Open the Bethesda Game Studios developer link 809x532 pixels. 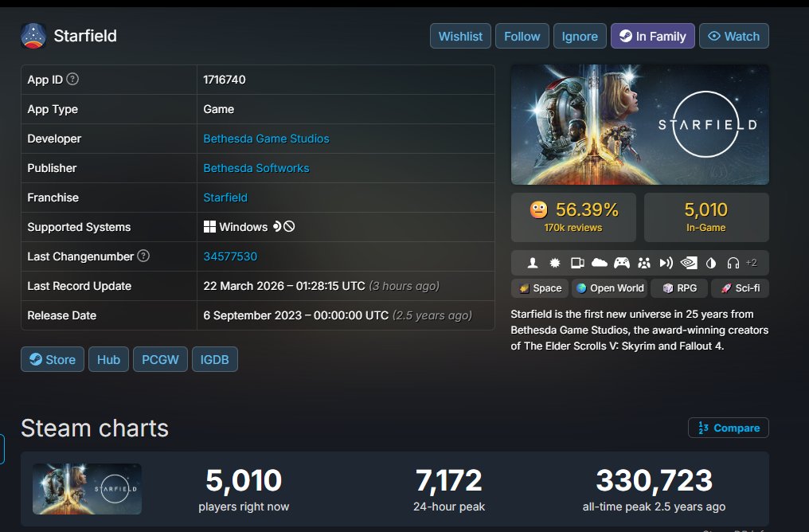[266, 139]
